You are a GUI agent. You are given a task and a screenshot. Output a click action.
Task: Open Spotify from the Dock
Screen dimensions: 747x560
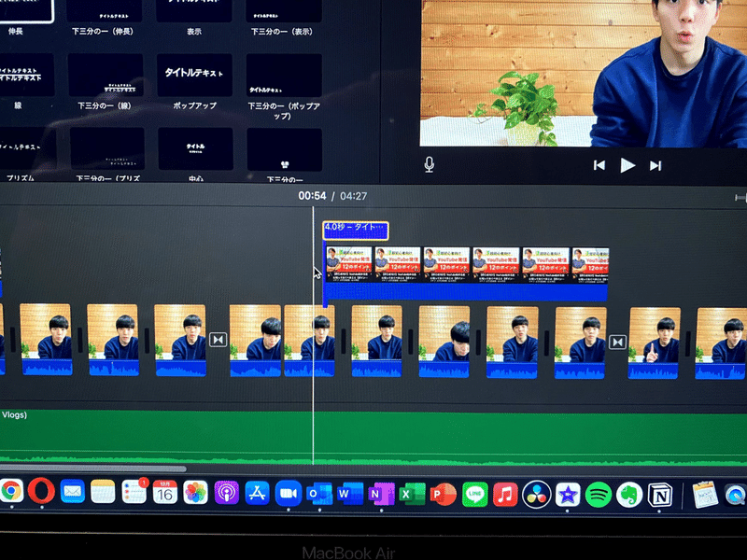(x=599, y=496)
